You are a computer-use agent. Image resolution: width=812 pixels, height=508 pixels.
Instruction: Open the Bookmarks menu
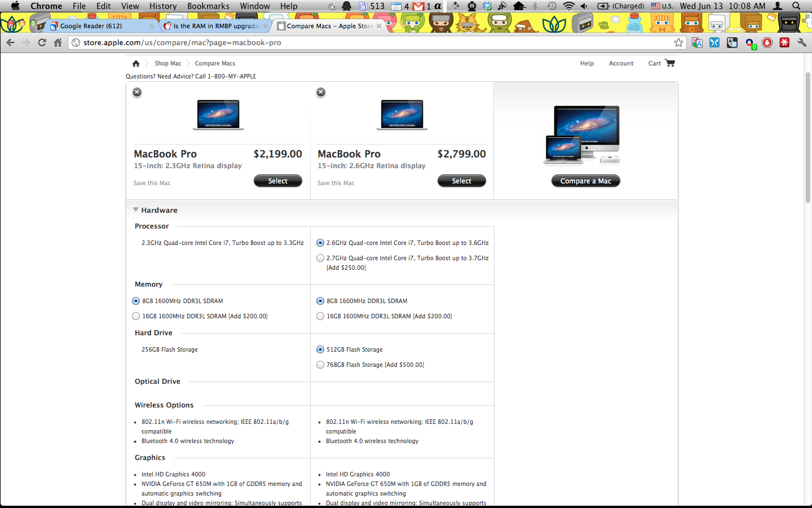(x=208, y=6)
